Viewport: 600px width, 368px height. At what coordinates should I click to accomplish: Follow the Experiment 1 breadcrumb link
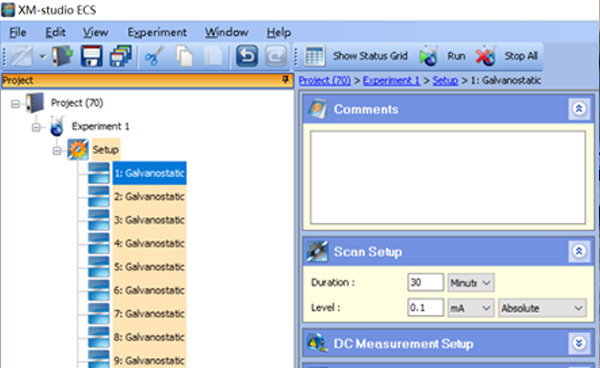(x=391, y=80)
